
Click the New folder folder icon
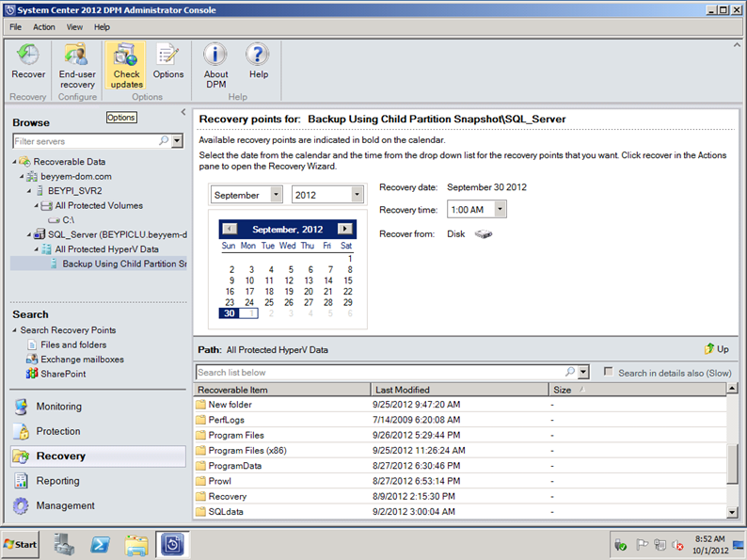coord(200,405)
